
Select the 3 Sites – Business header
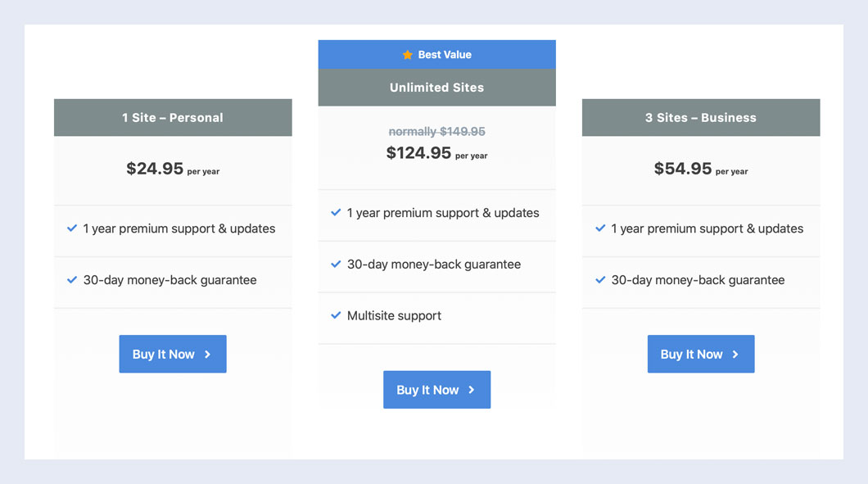point(701,118)
